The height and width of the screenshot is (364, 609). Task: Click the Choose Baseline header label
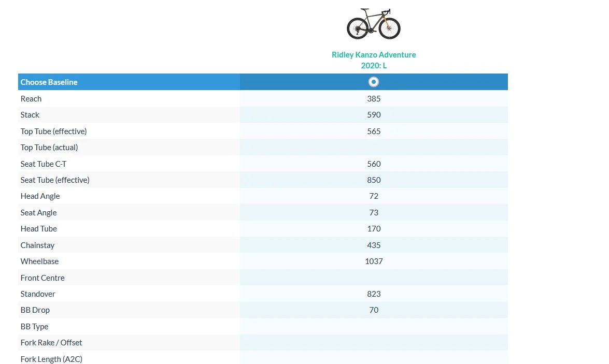pyautogui.click(x=49, y=82)
